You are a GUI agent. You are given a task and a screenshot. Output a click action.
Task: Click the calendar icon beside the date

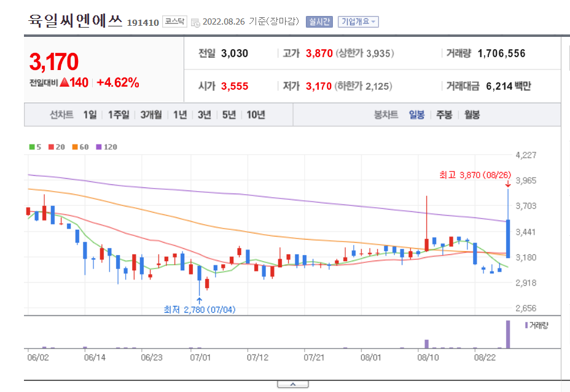(x=195, y=23)
